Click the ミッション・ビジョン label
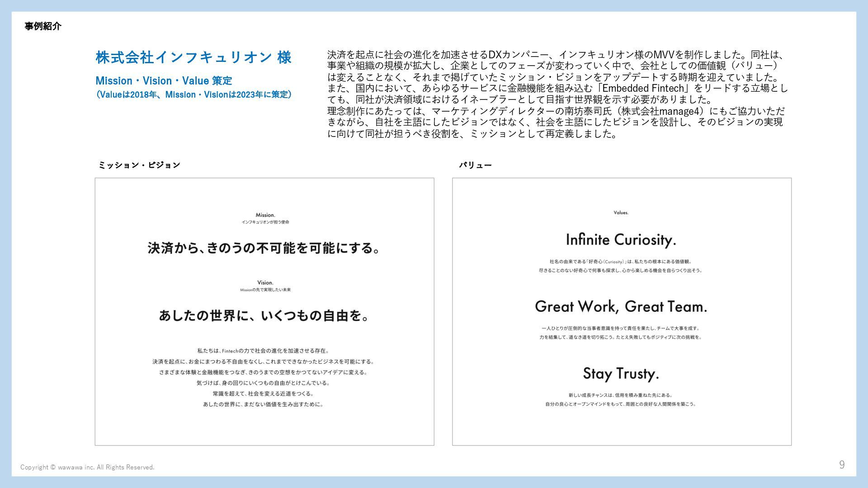The height and width of the screenshot is (488, 868). 139,165
